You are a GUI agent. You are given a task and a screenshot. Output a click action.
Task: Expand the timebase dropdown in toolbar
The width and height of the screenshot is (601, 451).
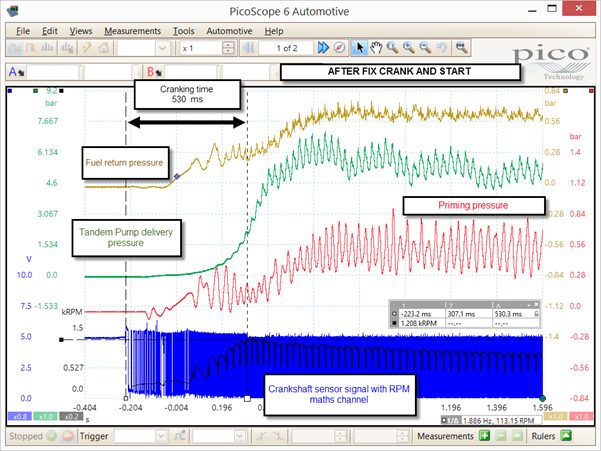(162, 48)
